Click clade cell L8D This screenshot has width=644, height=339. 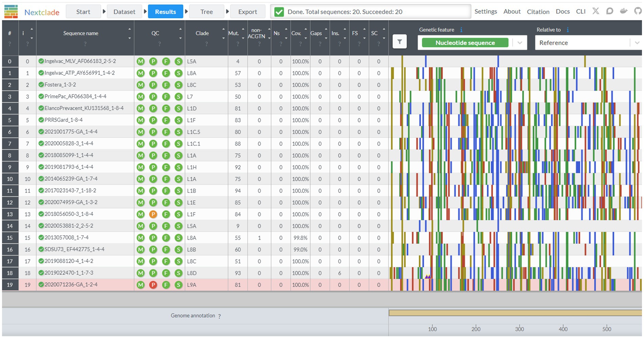coord(192,273)
